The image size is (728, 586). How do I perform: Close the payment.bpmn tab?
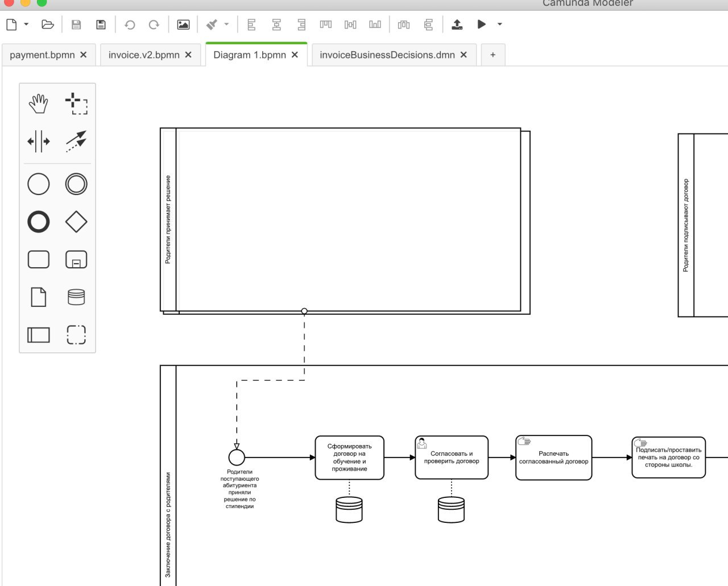pos(84,55)
